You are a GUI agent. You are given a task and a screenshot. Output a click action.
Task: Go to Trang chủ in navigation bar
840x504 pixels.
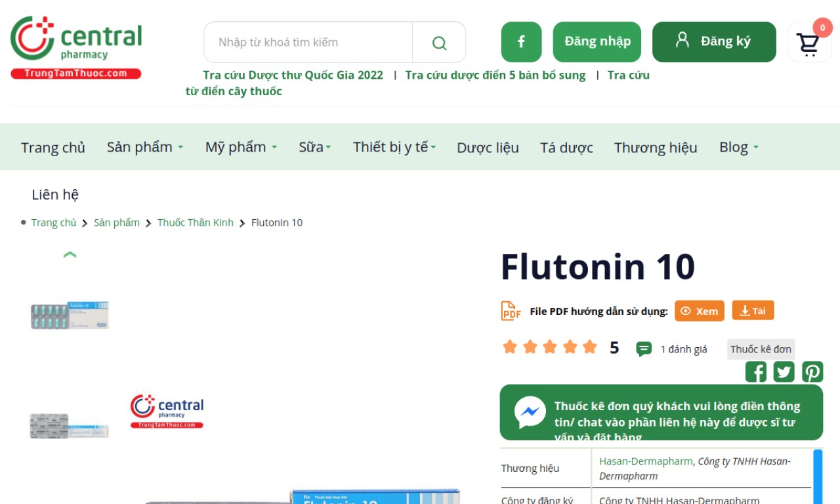[53, 147]
